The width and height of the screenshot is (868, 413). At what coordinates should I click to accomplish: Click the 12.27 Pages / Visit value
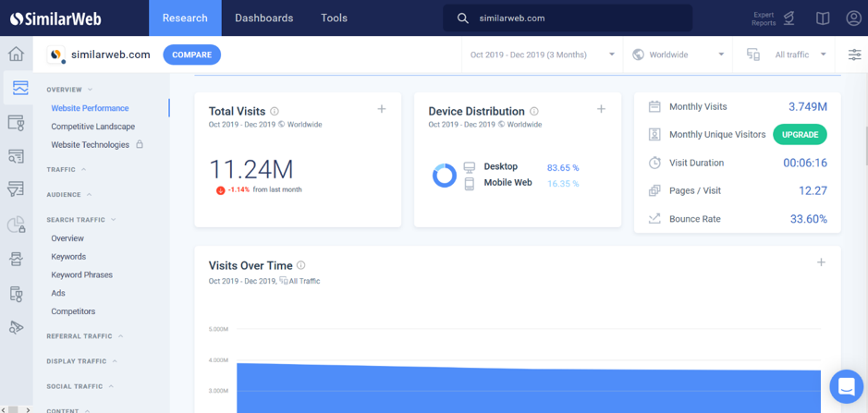point(813,191)
